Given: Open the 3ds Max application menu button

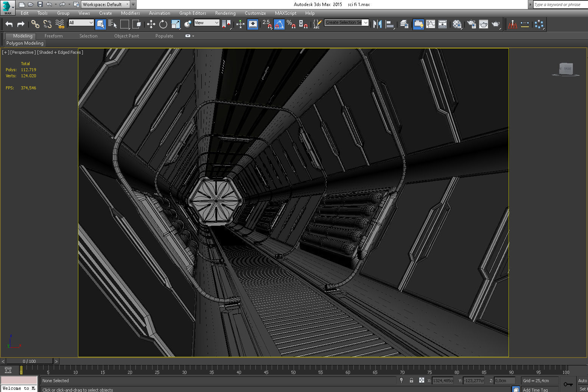Looking at the screenshot, I should coord(8,8).
